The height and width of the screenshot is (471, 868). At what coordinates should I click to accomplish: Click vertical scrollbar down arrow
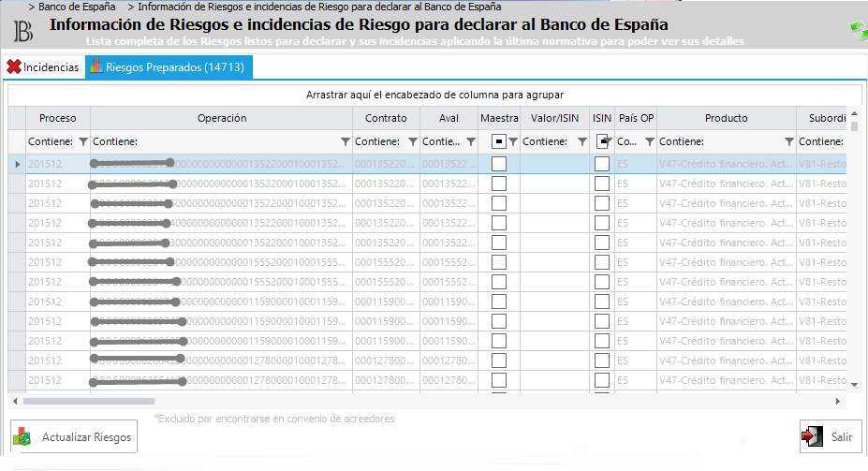click(854, 385)
